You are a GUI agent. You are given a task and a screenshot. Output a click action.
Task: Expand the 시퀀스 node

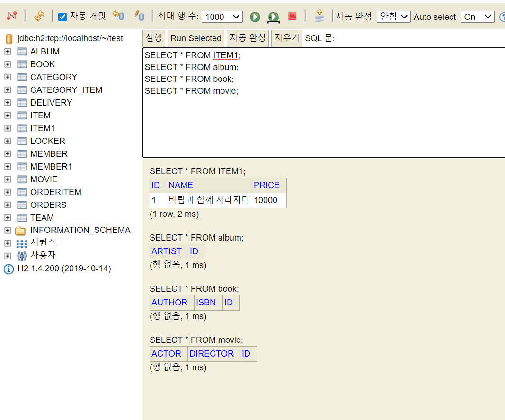8,243
